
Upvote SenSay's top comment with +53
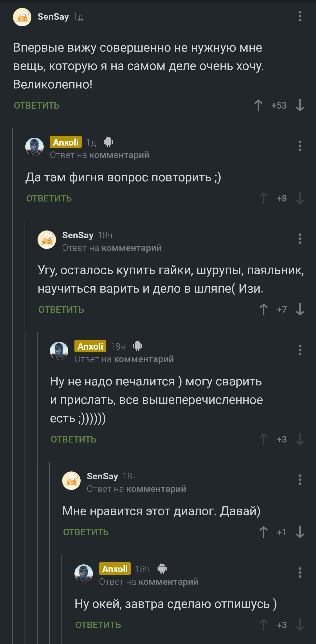(x=258, y=105)
